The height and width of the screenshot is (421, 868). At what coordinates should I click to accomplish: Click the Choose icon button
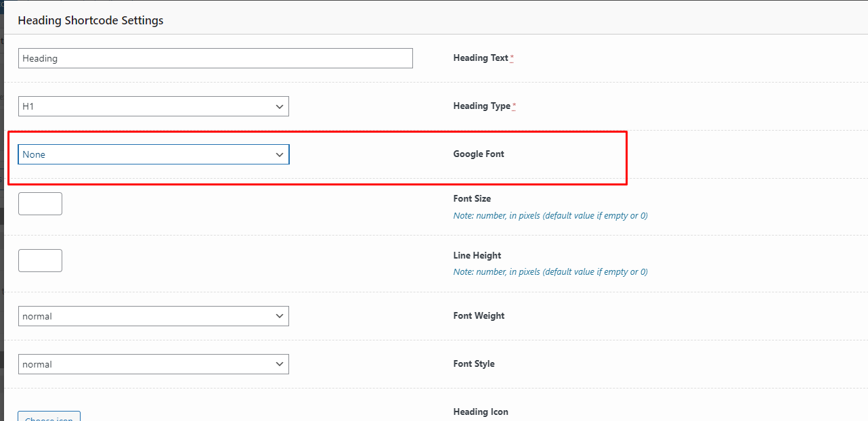coord(49,416)
